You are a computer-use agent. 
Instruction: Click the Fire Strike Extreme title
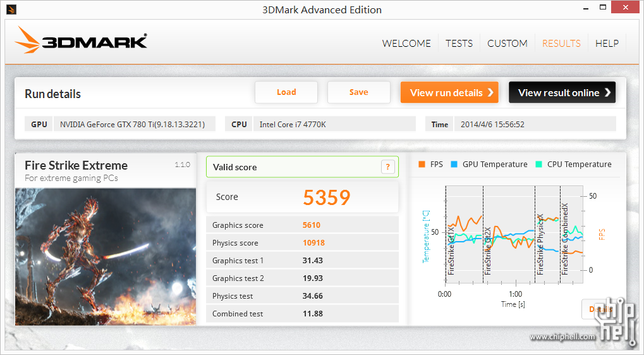tap(76, 165)
